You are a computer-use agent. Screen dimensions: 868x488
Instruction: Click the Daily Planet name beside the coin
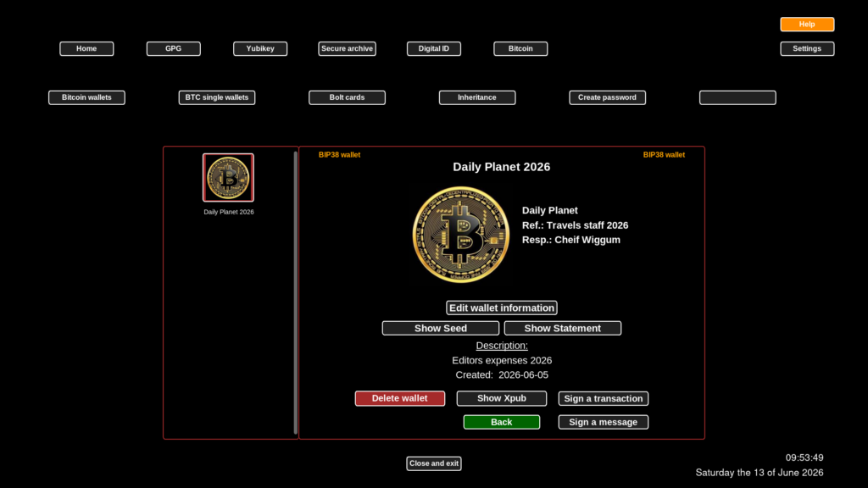549,210
